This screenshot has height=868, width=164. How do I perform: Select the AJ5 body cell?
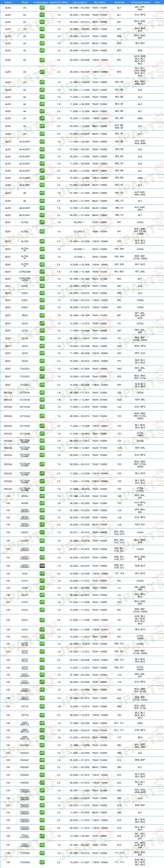point(119,698)
